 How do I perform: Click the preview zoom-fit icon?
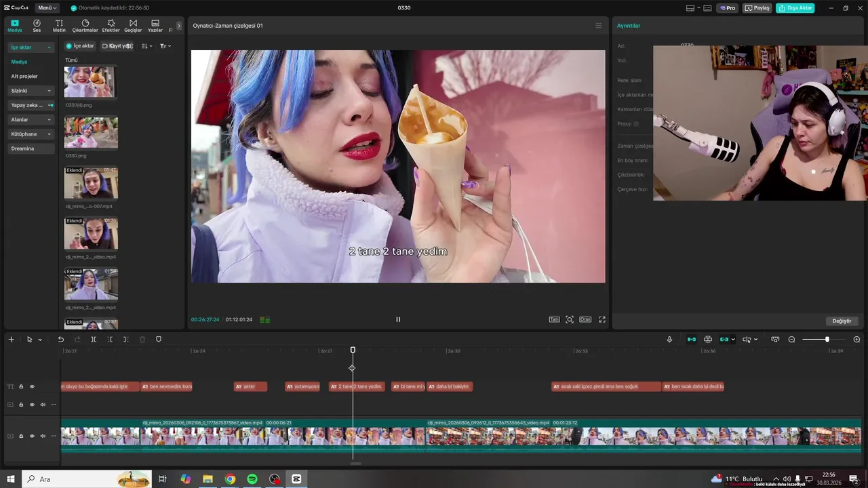pyautogui.click(x=570, y=319)
